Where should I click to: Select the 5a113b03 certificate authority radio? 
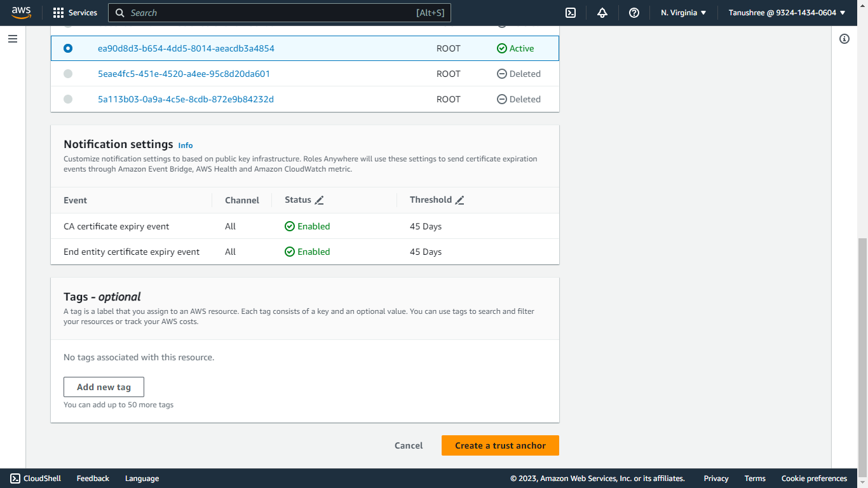coord(68,99)
